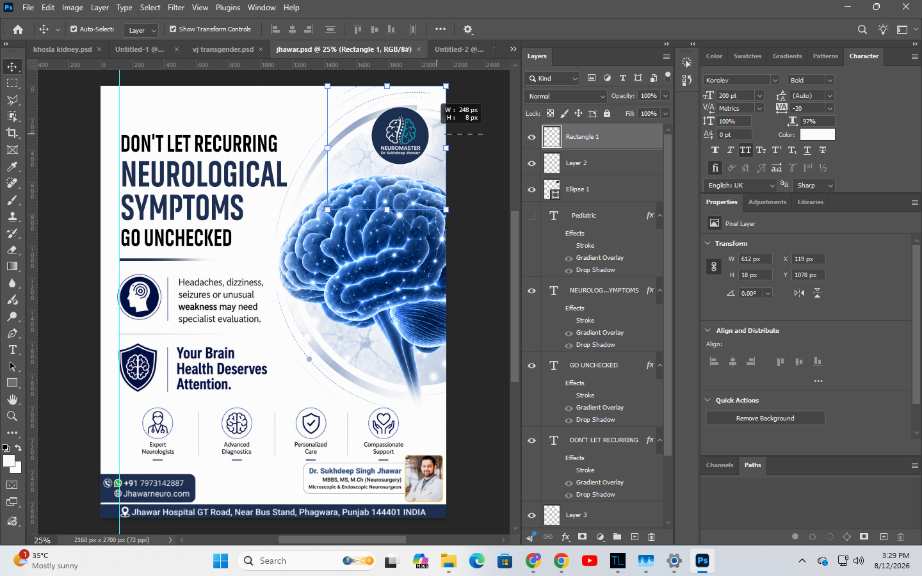Select the Crop tool
This screenshot has height=576, width=922.
point(12,133)
